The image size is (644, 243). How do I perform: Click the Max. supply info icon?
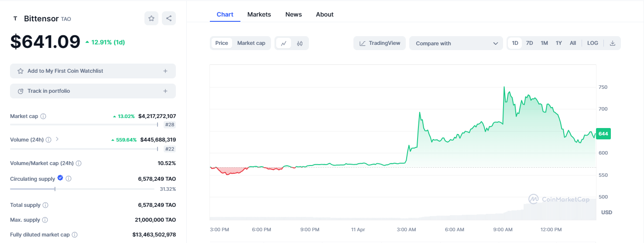point(45,220)
